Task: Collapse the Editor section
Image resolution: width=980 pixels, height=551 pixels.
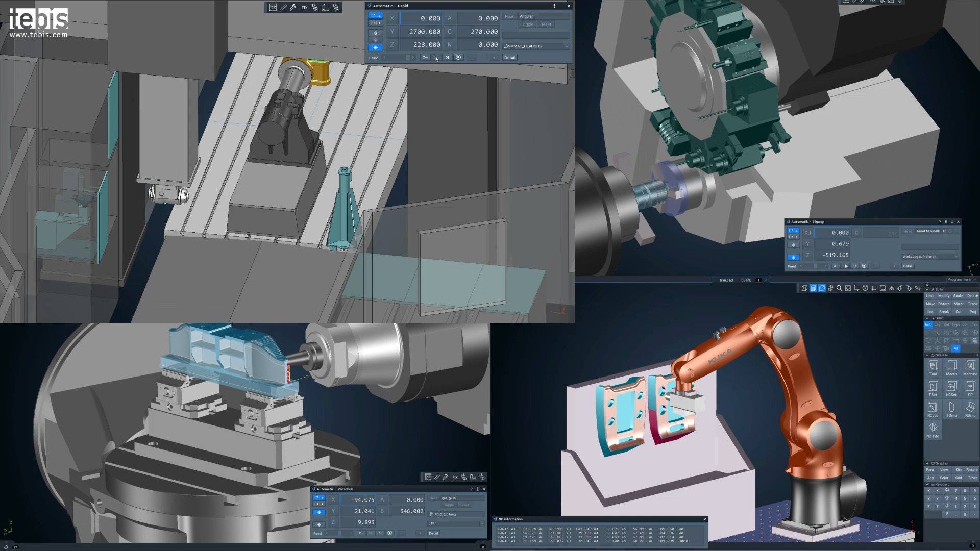Action: [x=927, y=290]
